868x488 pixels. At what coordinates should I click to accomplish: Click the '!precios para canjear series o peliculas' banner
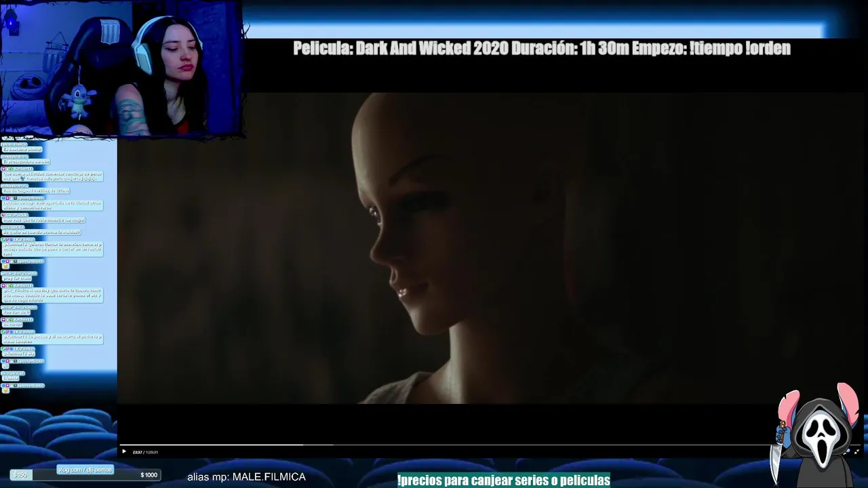pyautogui.click(x=504, y=481)
